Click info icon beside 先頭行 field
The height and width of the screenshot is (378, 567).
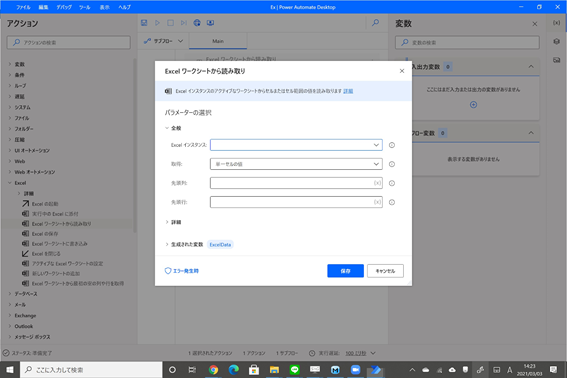coord(392,202)
